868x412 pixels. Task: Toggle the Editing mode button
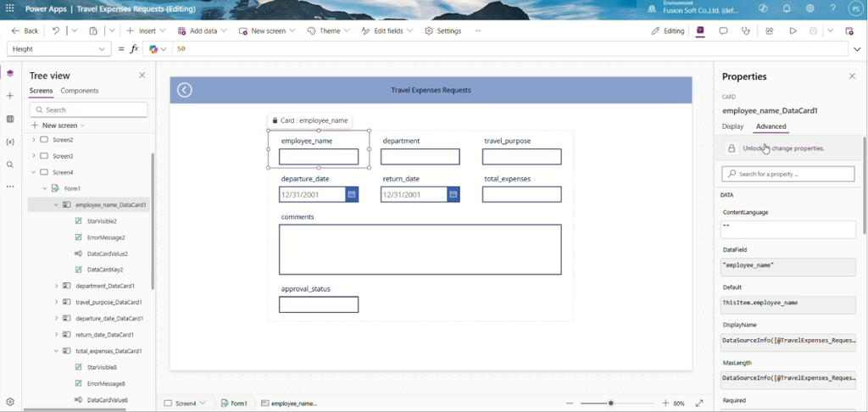point(668,31)
